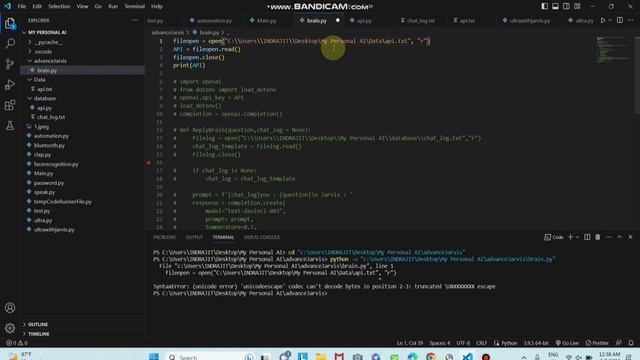Close the terminal panel
640x360 pixels.
(x=630, y=237)
